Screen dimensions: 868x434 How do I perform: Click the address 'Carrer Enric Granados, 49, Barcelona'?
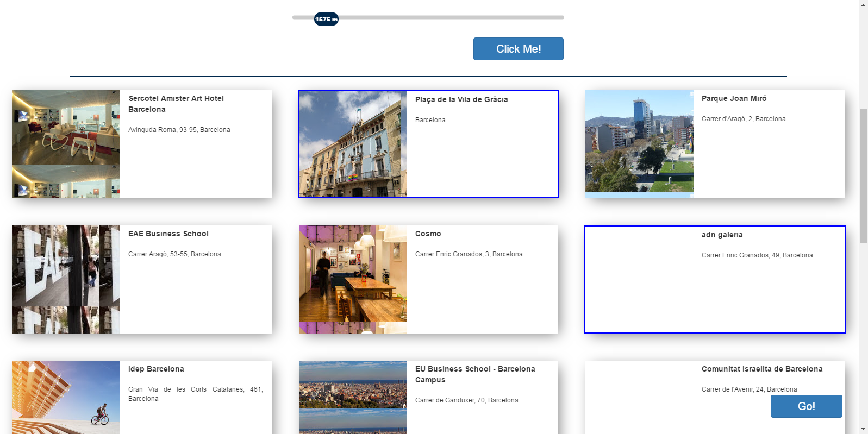[x=757, y=255]
